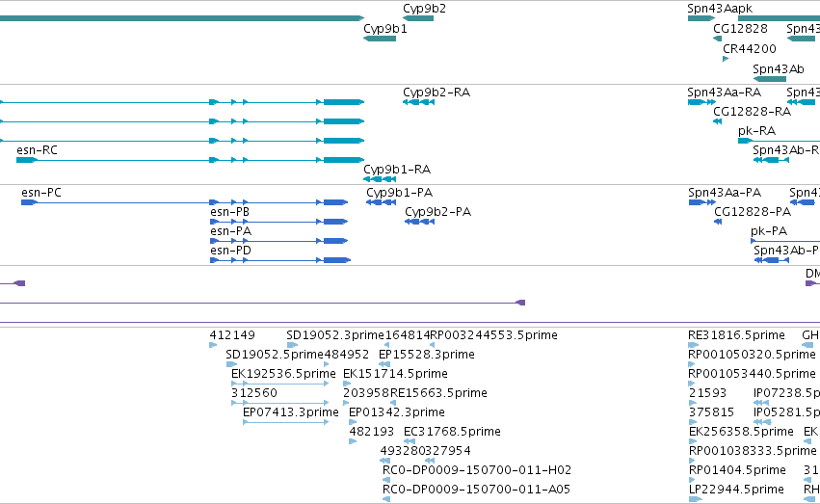820x504 pixels.
Task: Click the EK256358.5prime EST label
Action: (x=742, y=432)
